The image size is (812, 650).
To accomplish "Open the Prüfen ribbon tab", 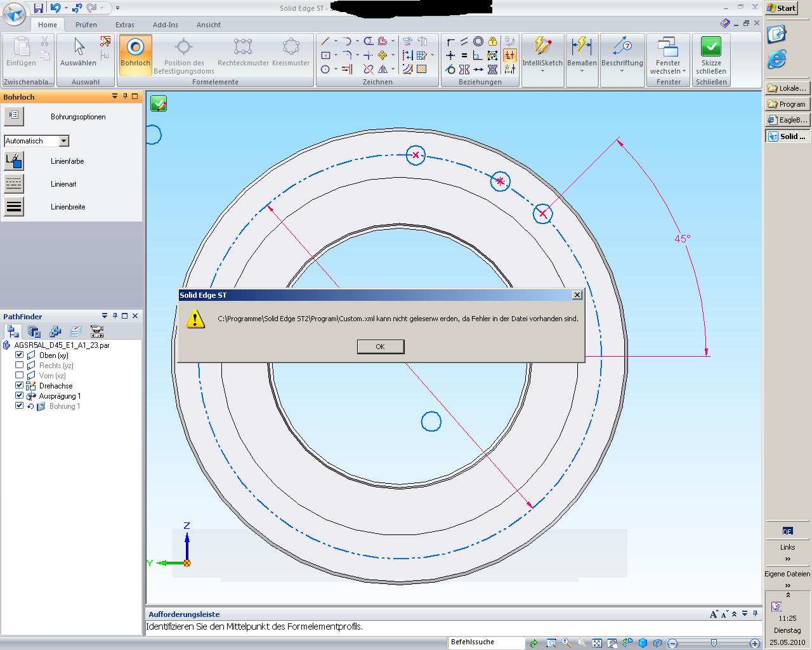I will (x=86, y=25).
